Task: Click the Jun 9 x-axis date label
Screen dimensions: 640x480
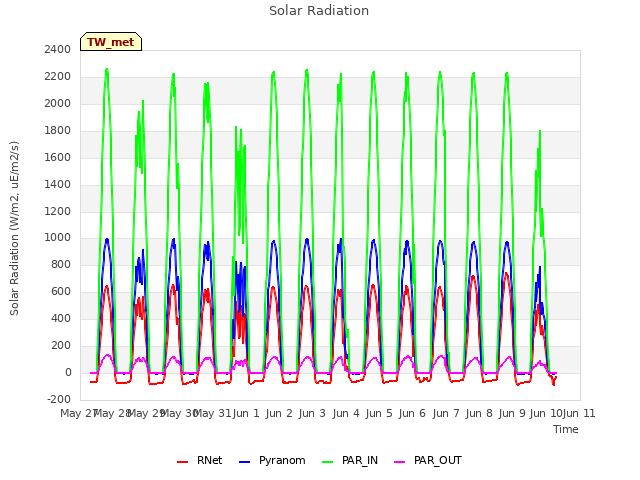Action: click(x=512, y=413)
